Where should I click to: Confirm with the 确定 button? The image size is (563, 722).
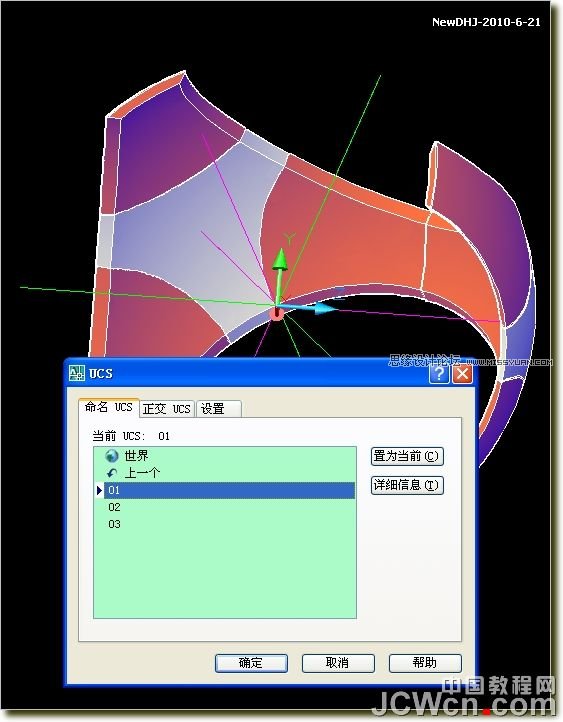coord(251,663)
